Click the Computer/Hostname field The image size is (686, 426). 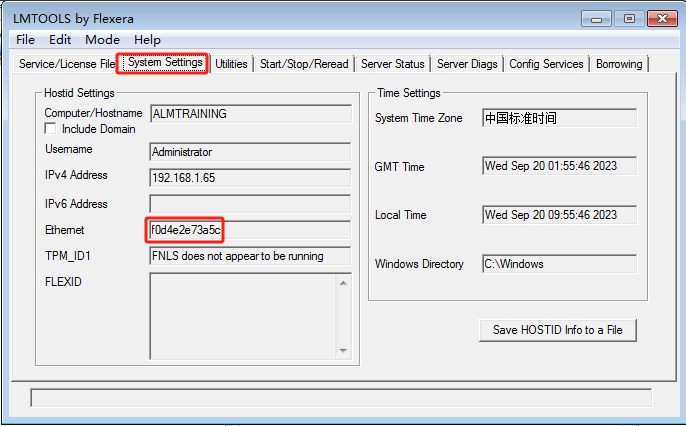[x=249, y=115]
